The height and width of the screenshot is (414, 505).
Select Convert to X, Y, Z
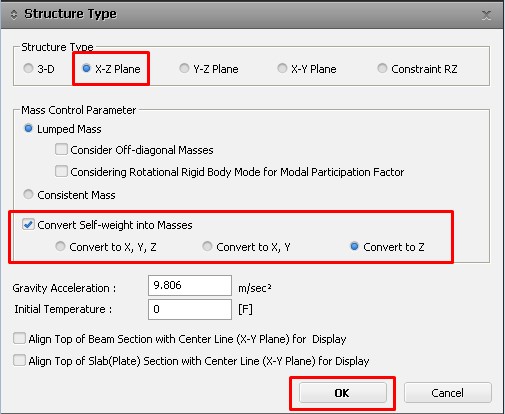(x=60, y=247)
